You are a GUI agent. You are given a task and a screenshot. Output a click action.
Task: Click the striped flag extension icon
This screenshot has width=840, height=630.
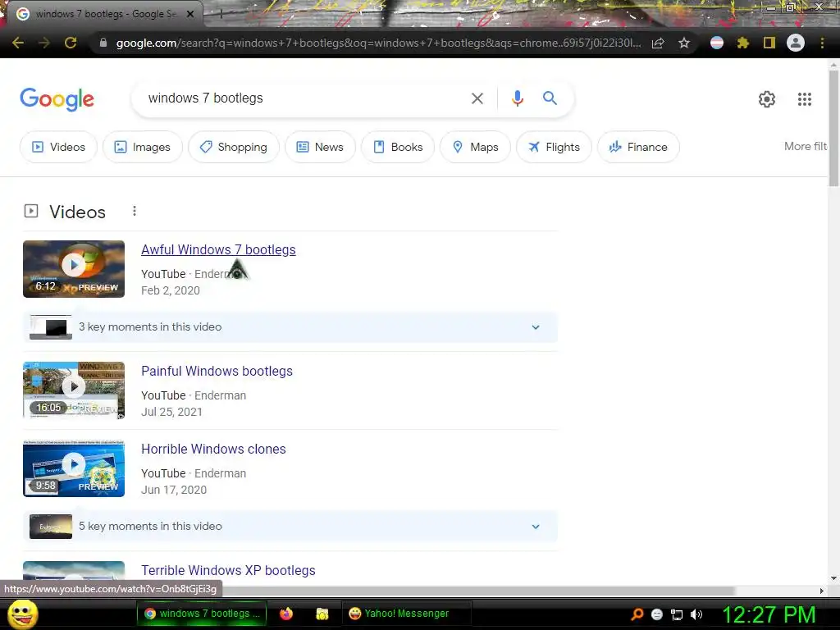[x=717, y=43]
